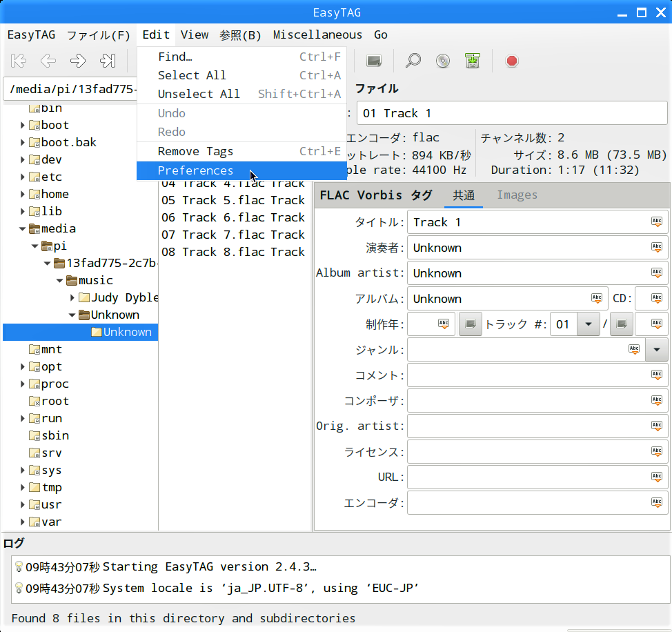
Task: Open the EasyTAG application menu
Action: [x=31, y=34]
